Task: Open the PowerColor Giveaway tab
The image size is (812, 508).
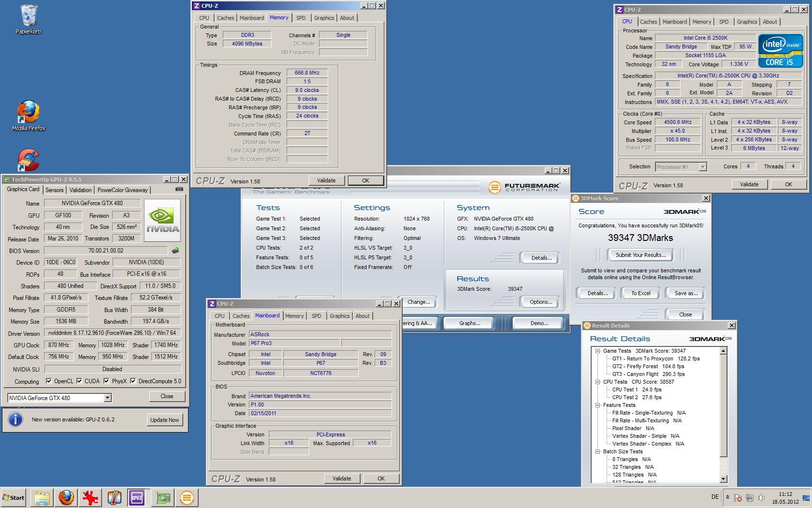Action: coord(123,190)
